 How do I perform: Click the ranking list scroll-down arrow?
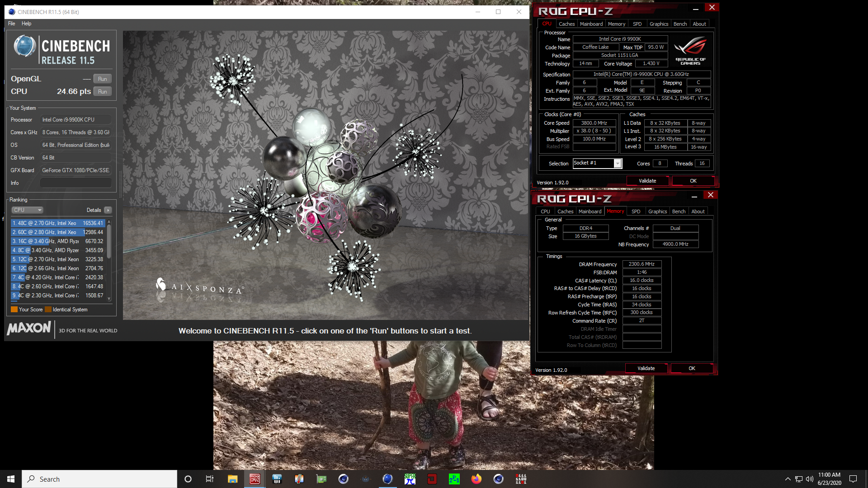point(109,299)
